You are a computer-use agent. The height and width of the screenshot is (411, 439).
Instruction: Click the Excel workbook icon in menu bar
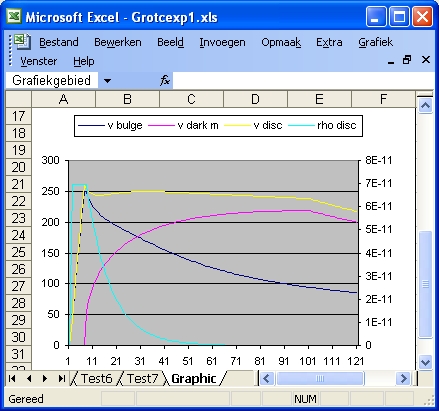[x=22, y=42]
